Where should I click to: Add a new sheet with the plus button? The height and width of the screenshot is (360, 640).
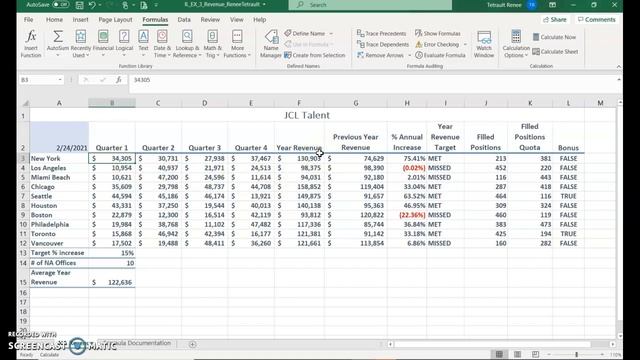point(192,344)
